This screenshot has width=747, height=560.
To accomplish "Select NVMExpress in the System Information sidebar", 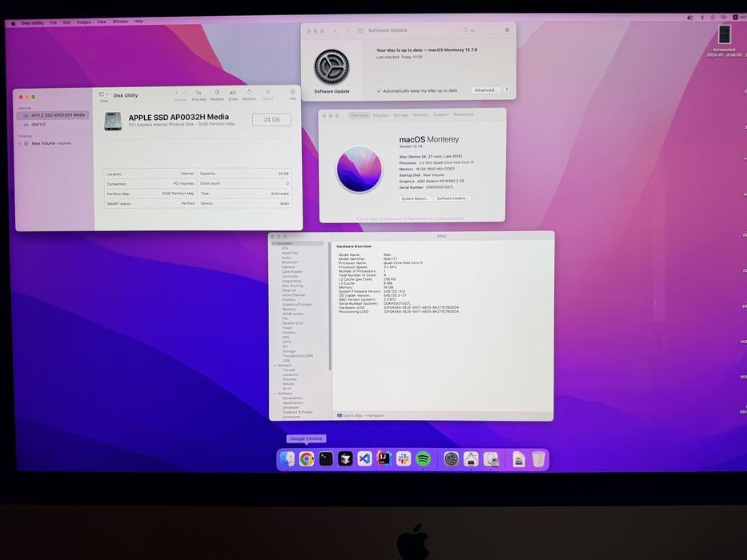I will (292, 314).
